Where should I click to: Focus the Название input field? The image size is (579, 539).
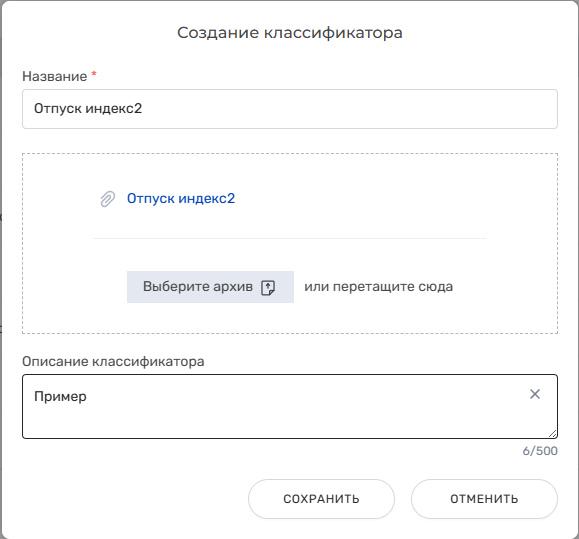pos(290,109)
